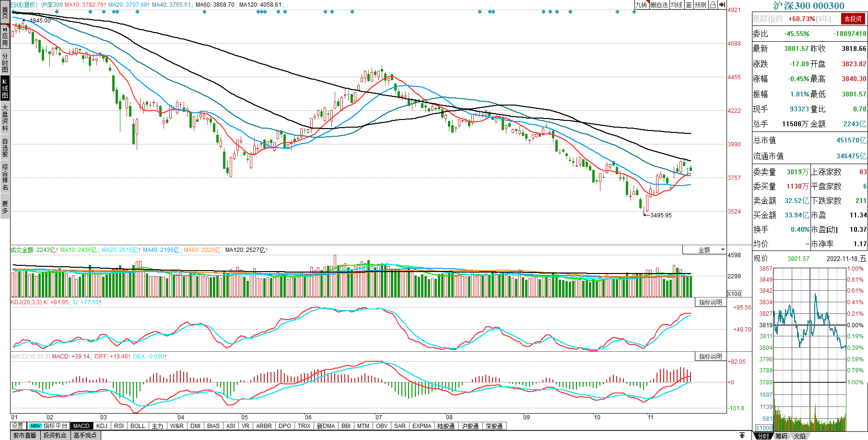Screen dimensions: 868x440
Task: Click the 去投资 button
Action: (853, 19)
